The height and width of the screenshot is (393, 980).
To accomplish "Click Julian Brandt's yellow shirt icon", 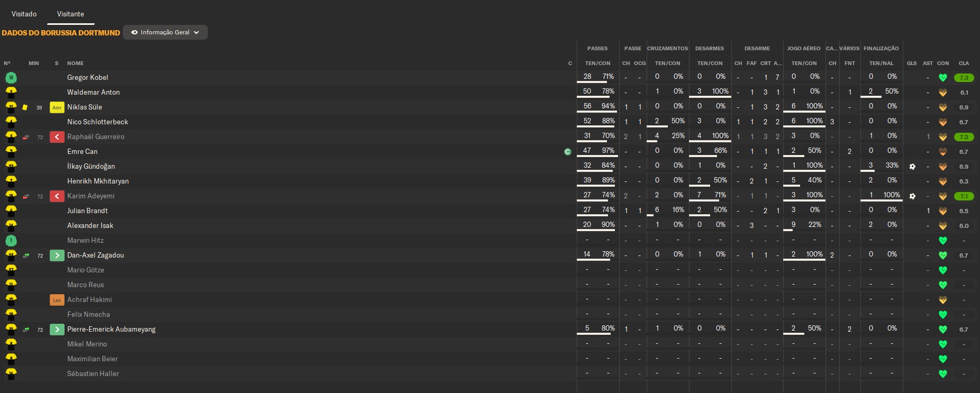I will pyautogui.click(x=11, y=211).
